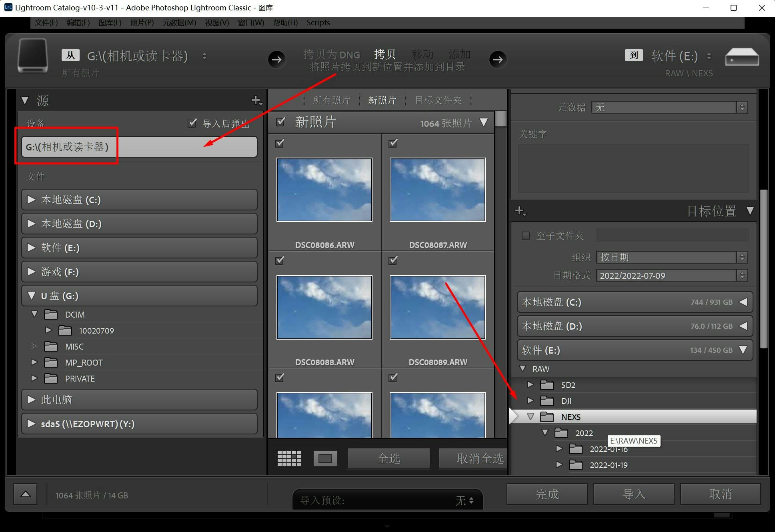The width and height of the screenshot is (775, 532).
Task: Click the plus icon beside Destination panel header
Action: point(520,211)
